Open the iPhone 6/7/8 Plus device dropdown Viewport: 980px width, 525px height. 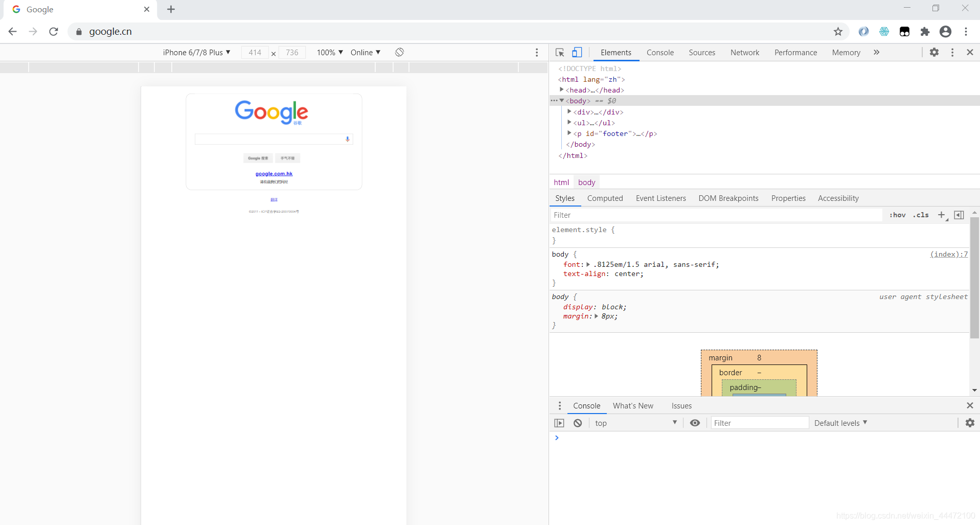(197, 52)
